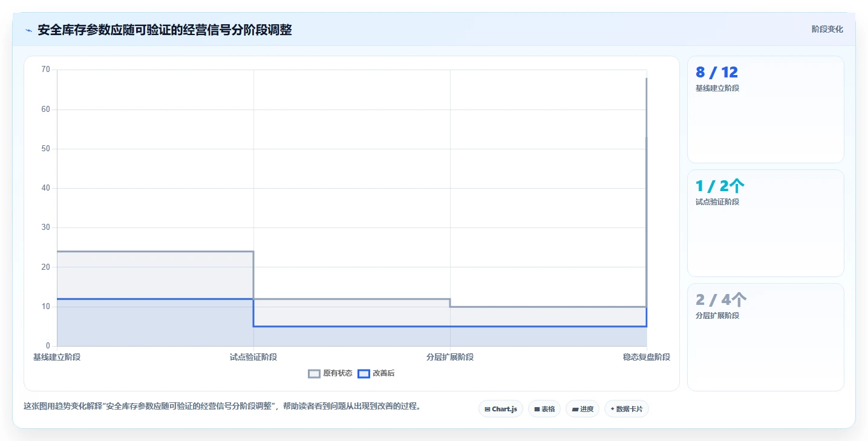The width and height of the screenshot is (868, 441).
Task: Click the 基线建立阶段 card label
Action: 717,88
